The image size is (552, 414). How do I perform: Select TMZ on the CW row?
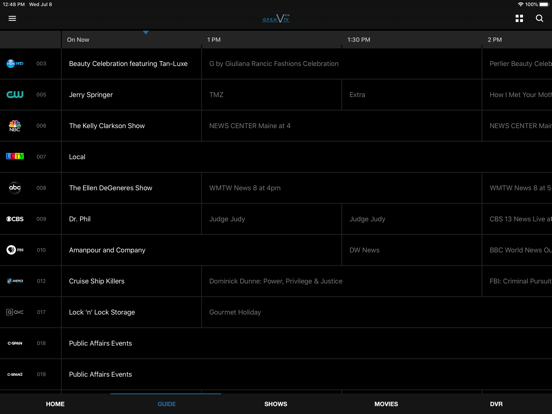click(271, 95)
